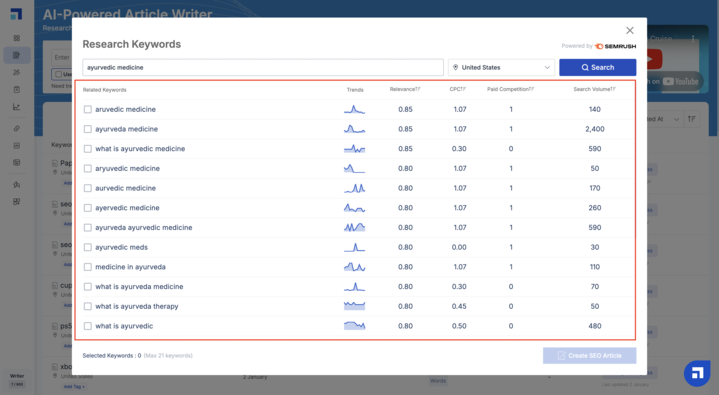This screenshot has width=719, height=395.
Task: Check the 'medicine in ayurveda' checkbox
Action: [88, 267]
